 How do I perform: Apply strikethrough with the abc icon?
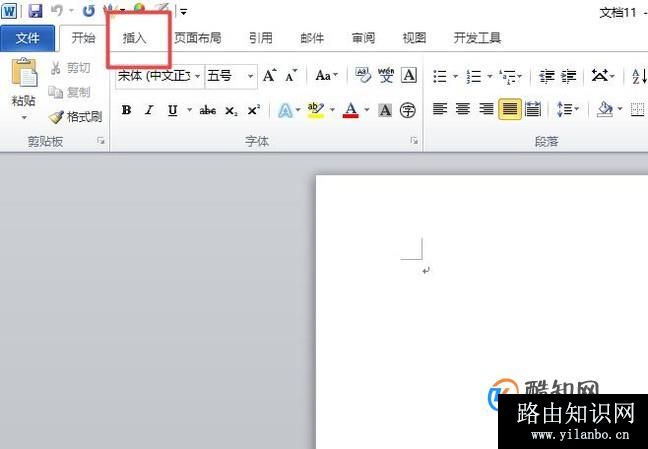click(208, 110)
